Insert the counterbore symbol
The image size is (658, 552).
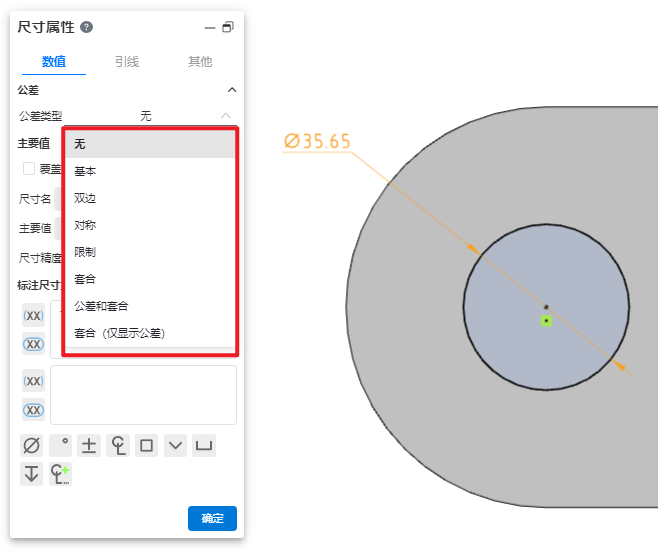point(204,446)
